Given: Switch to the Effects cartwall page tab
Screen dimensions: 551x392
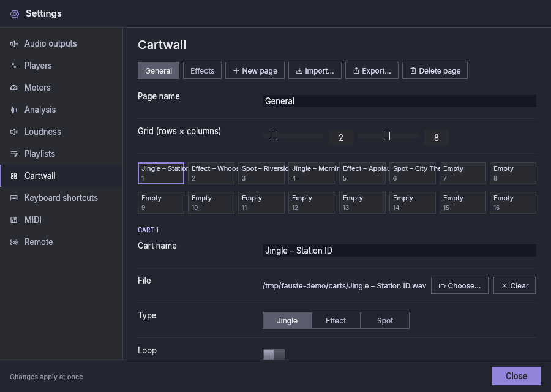Looking at the screenshot, I should [x=202, y=70].
